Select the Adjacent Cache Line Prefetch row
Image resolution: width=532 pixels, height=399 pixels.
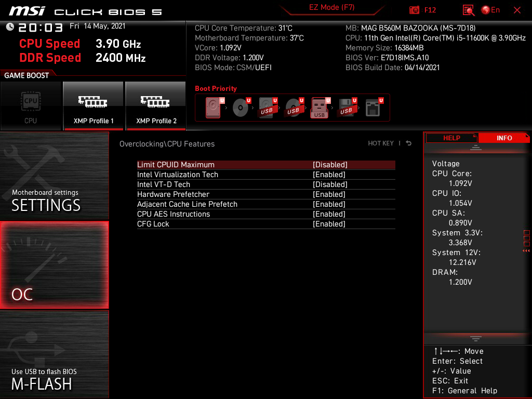(266, 204)
